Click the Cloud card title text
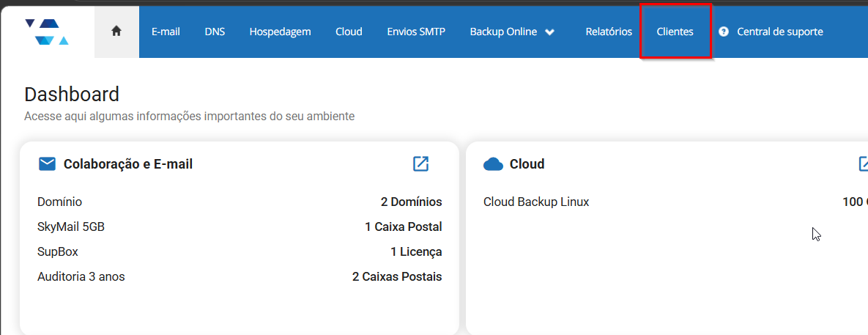868x335 pixels. click(527, 164)
